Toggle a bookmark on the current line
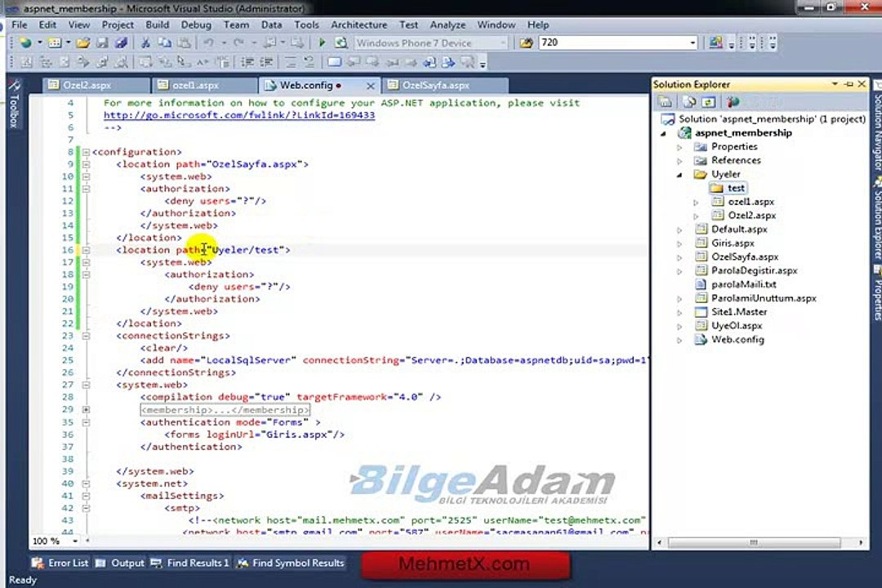Image resolution: width=882 pixels, height=588 pixels. coord(334,62)
